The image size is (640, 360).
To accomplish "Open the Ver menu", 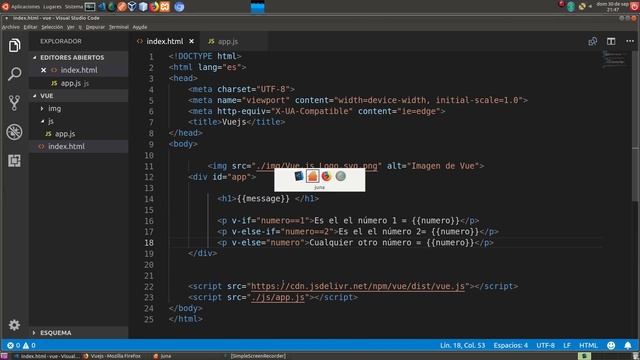I will (x=71, y=27).
